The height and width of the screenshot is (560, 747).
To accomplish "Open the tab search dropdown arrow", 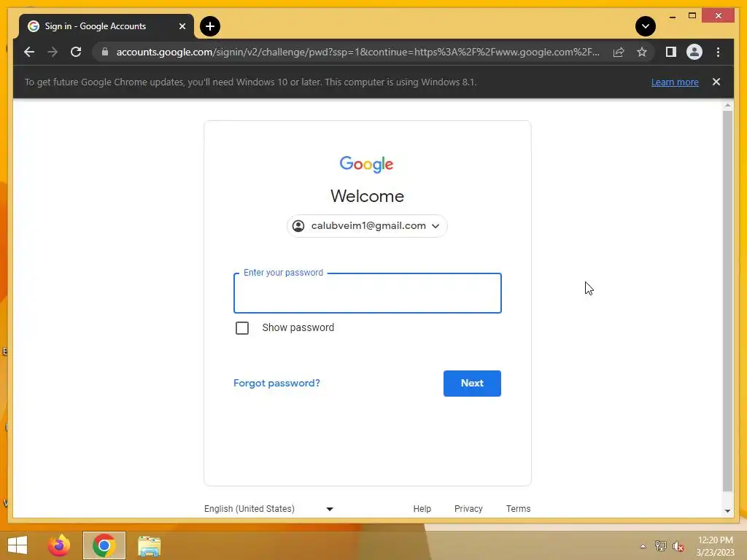I will [x=646, y=26].
